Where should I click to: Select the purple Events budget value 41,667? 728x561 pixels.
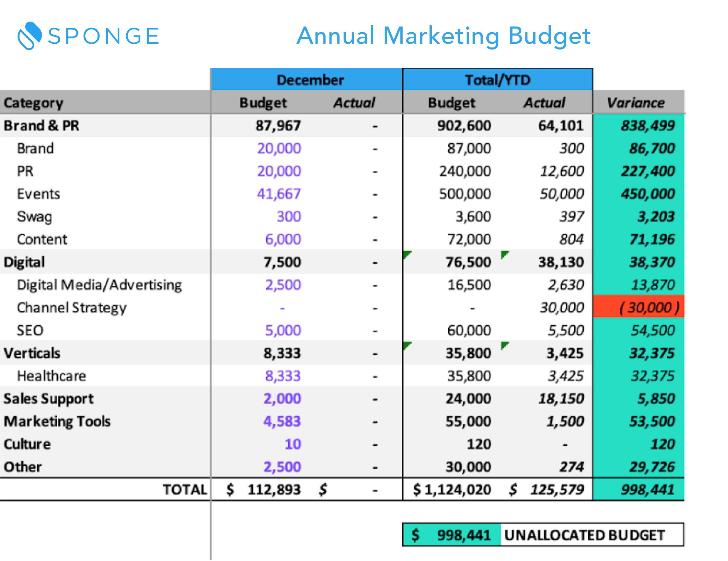280,194
